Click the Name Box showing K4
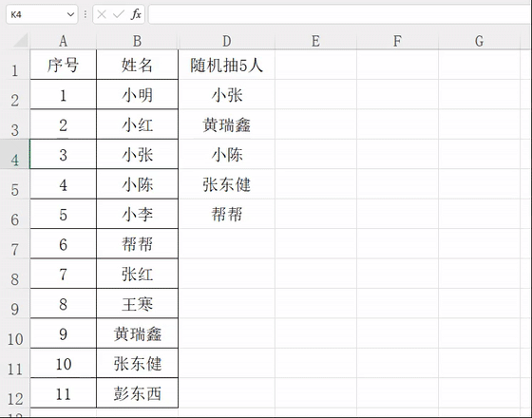Viewport: 532px width, 418px height. click(42, 14)
